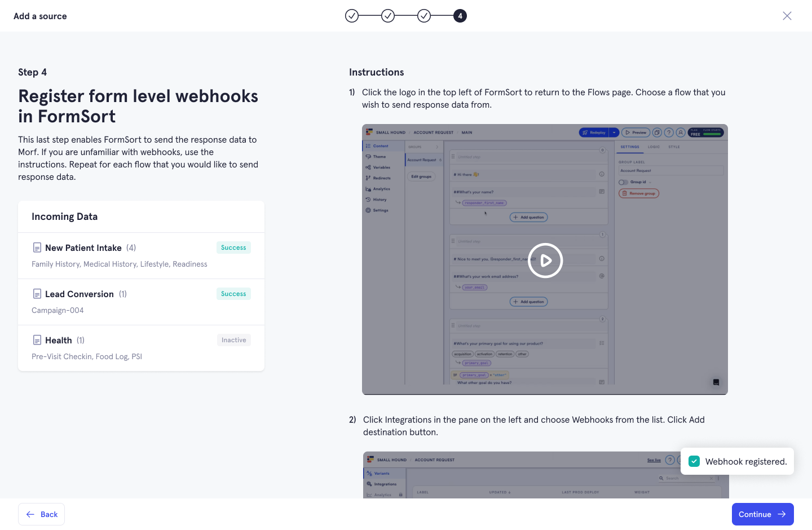
Task: Play the FormSort instruction video
Action: [x=545, y=260]
